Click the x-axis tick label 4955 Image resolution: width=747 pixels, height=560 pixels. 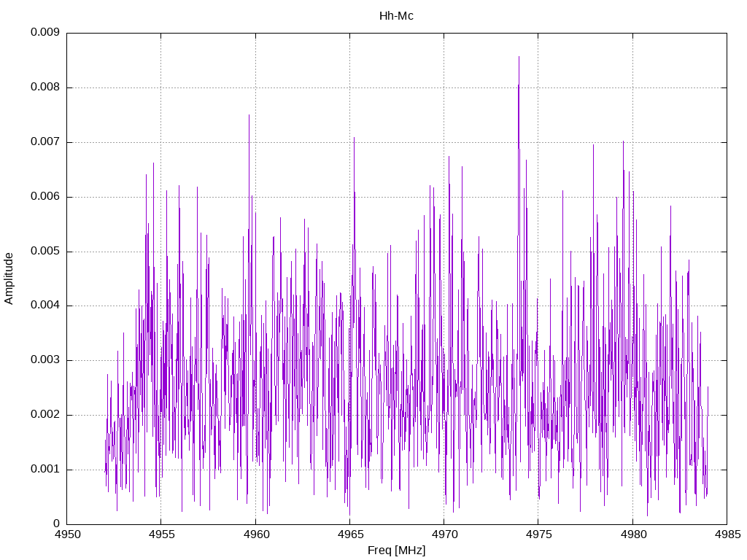click(161, 534)
